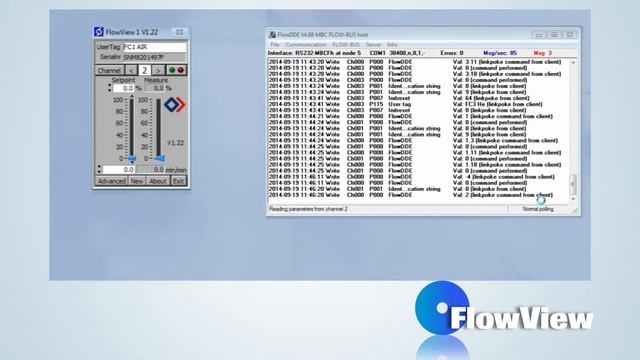
Task: Select the log row with Val: -4
Action: point(418,177)
